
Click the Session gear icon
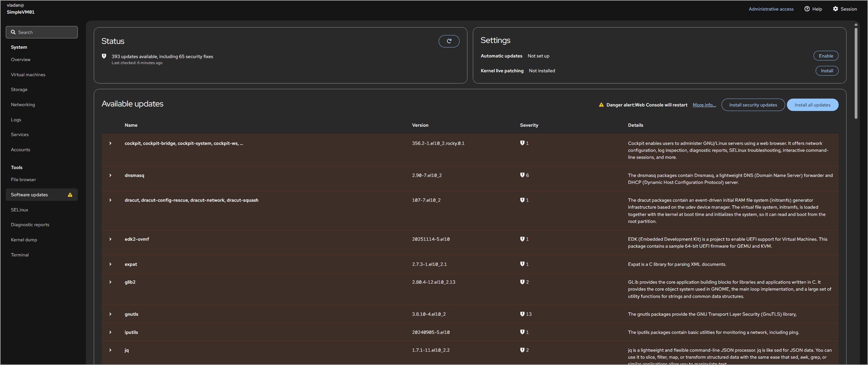click(835, 9)
